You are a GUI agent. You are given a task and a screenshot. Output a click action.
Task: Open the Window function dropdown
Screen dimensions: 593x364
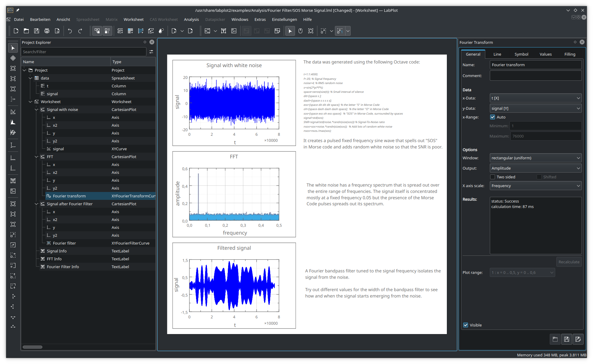point(535,158)
